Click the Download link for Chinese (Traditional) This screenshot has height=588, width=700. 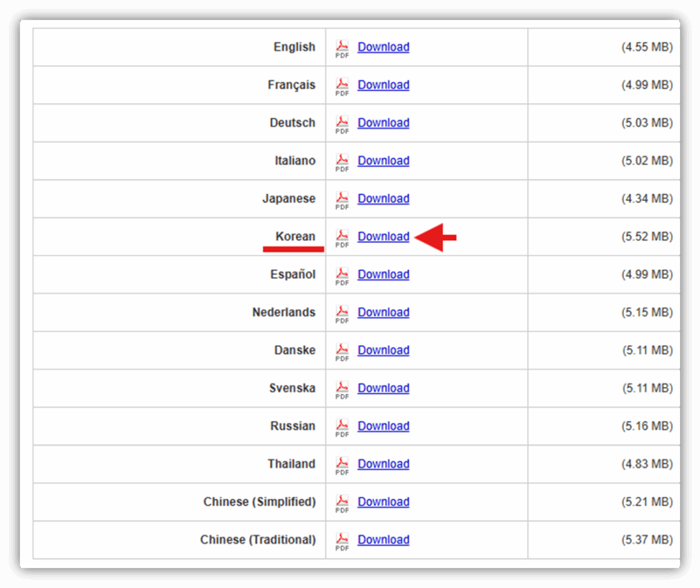tap(383, 539)
